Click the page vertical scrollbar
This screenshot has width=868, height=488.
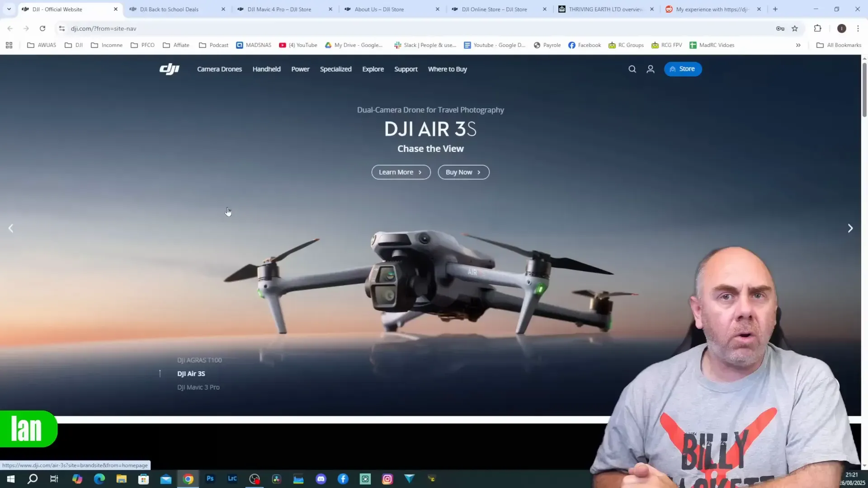(x=864, y=90)
